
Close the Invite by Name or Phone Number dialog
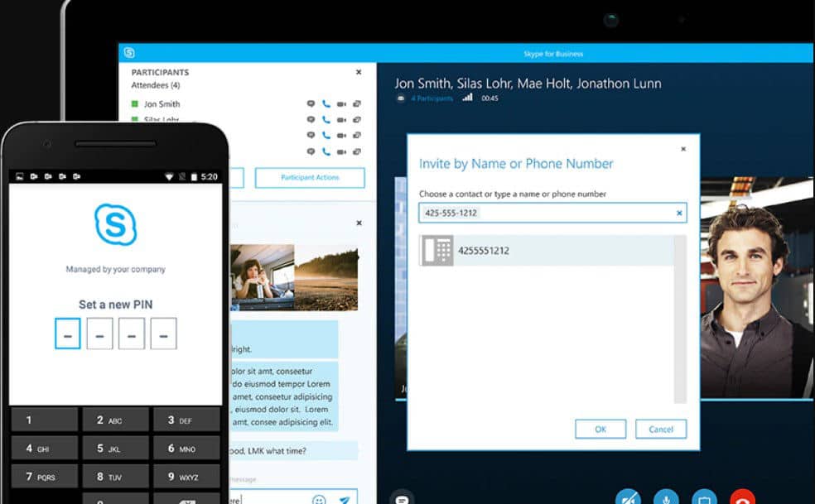683,149
